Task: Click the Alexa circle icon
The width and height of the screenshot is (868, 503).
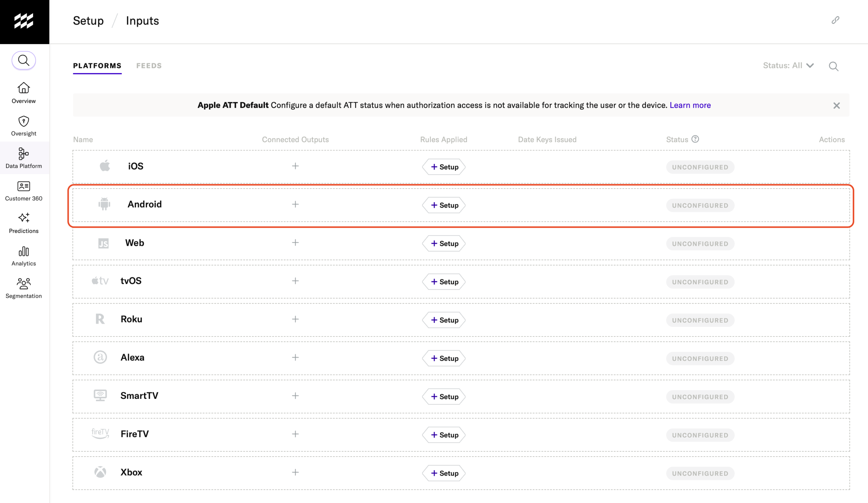Action: pos(100,357)
